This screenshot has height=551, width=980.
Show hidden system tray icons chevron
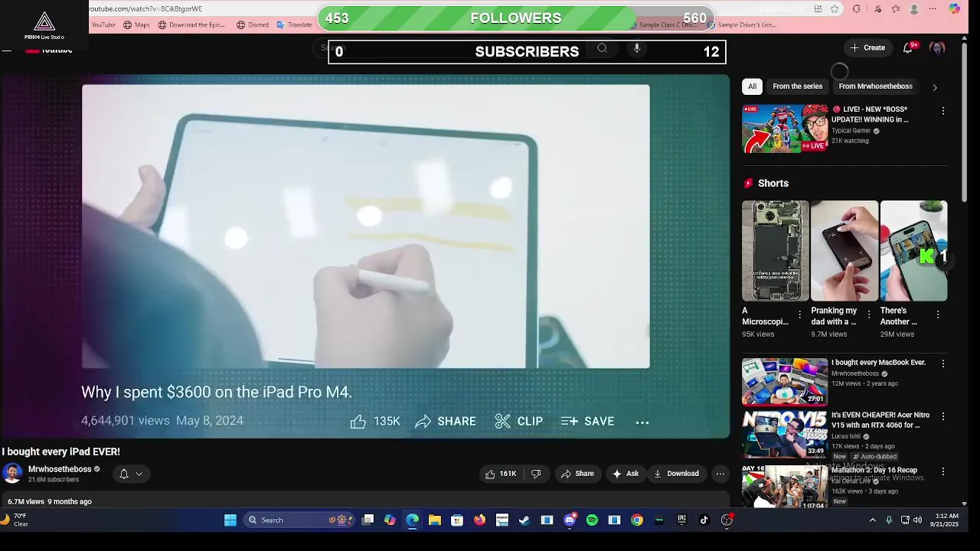[x=872, y=520]
